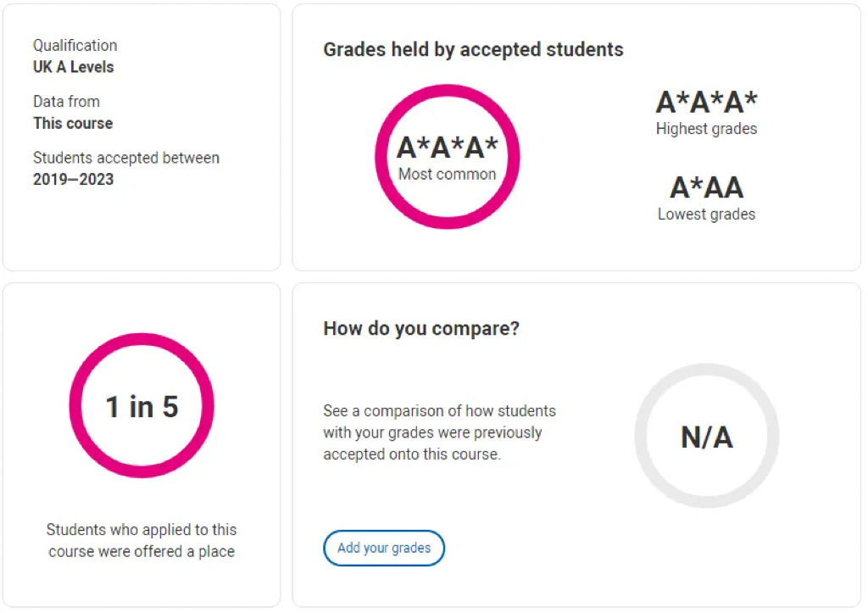The image size is (868, 613).
Task: Click the Highest grades caption
Action: (x=706, y=129)
